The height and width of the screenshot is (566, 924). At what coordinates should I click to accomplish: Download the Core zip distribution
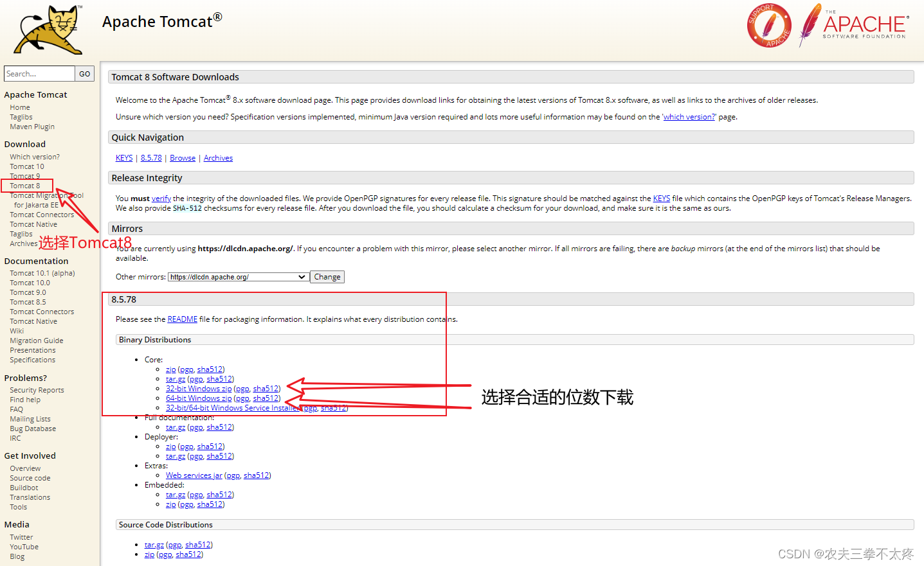point(170,369)
